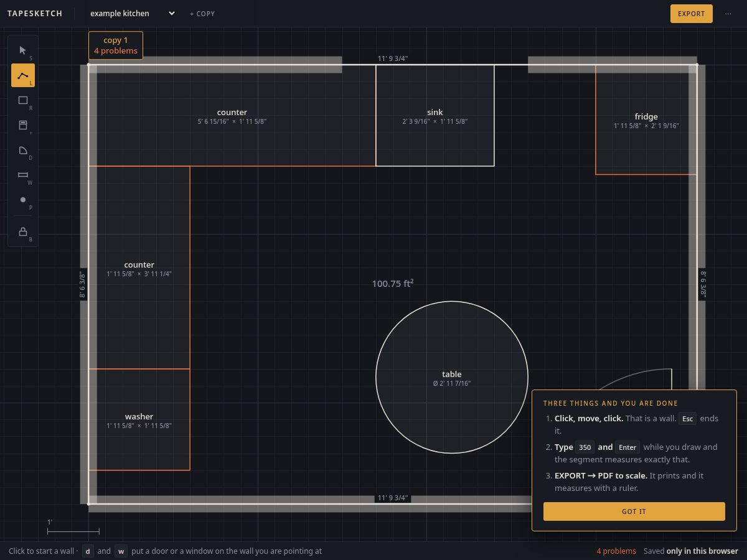Image resolution: width=747 pixels, height=560 pixels.
Task: Open the example kitchen plan dropdown
Action: [132, 13]
